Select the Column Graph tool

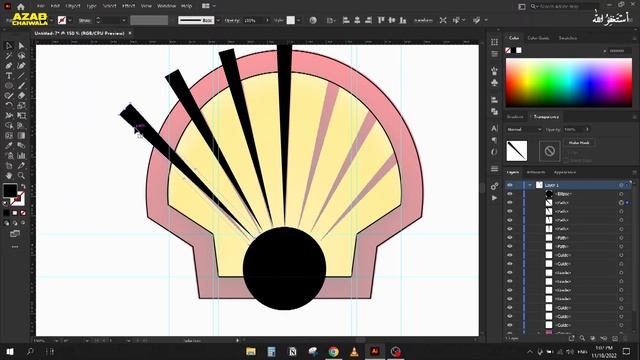(x=21, y=156)
